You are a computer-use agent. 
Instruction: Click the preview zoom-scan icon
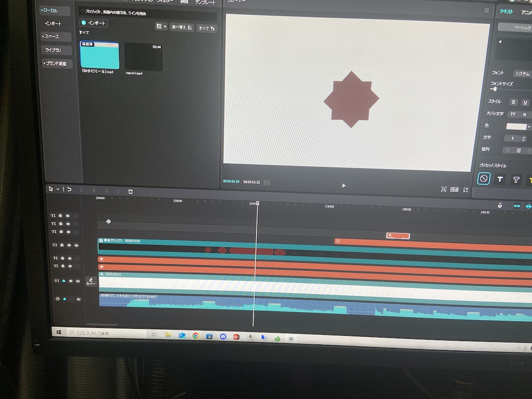click(x=444, y=189)
